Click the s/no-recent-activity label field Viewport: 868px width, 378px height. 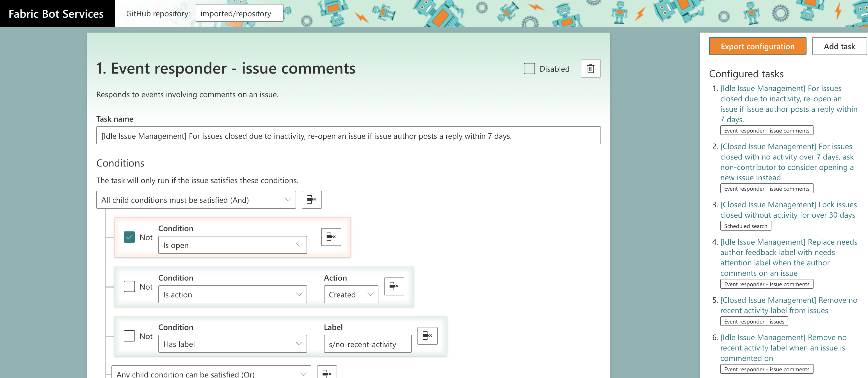(x=367, y=344)
